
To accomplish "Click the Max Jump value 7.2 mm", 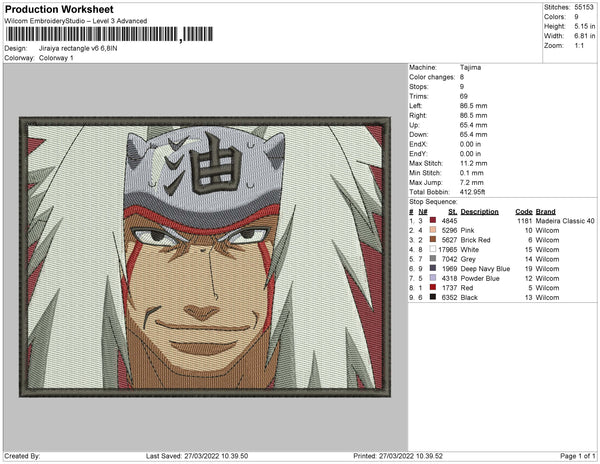I will (x=471, y=182).
